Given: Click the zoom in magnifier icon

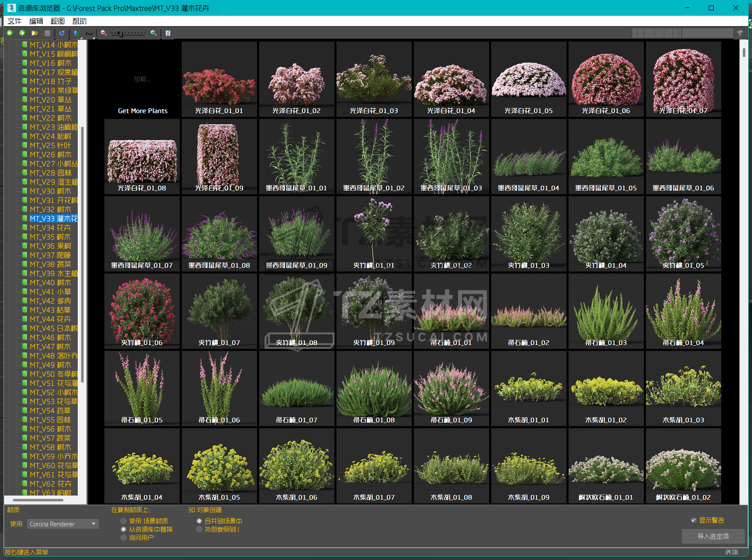Looking at the screenshot, I should (154, 33).
